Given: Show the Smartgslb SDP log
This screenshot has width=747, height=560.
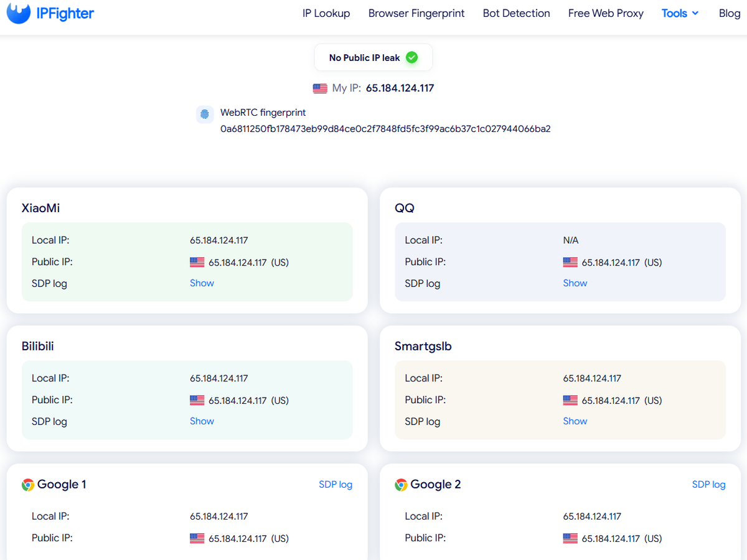Looking at the screenshot, I should point(575,421).
